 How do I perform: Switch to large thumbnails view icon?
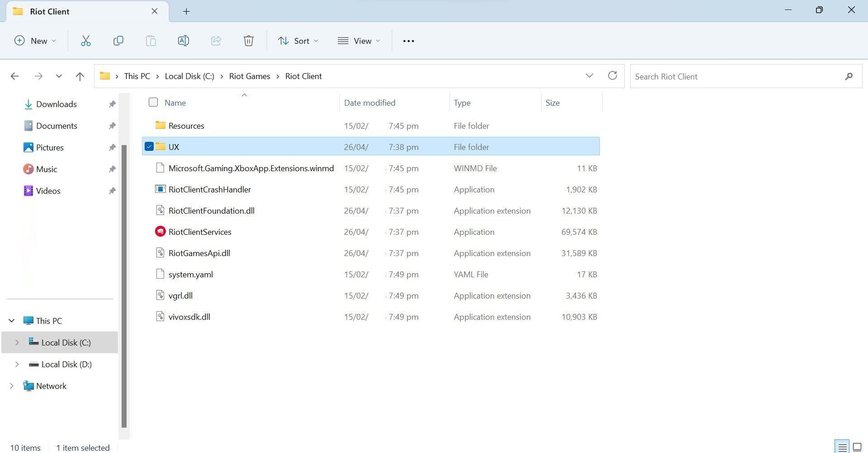(x=857, y=448)
